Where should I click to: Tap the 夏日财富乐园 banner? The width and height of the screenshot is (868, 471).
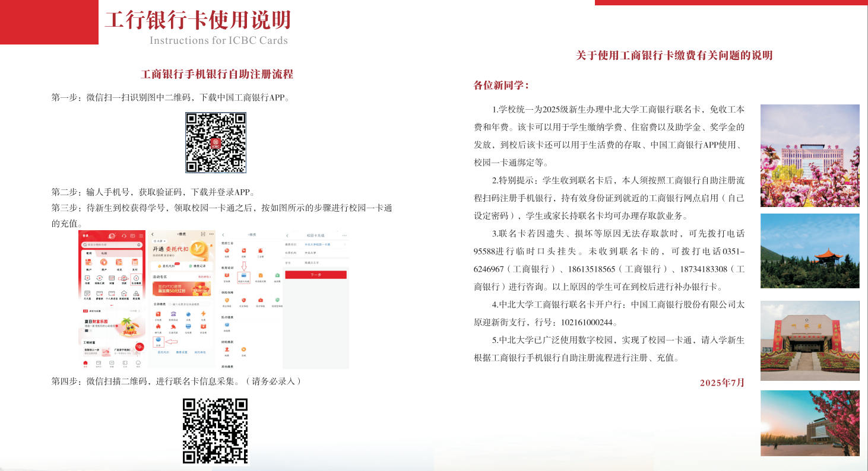(x=112, y=326)
